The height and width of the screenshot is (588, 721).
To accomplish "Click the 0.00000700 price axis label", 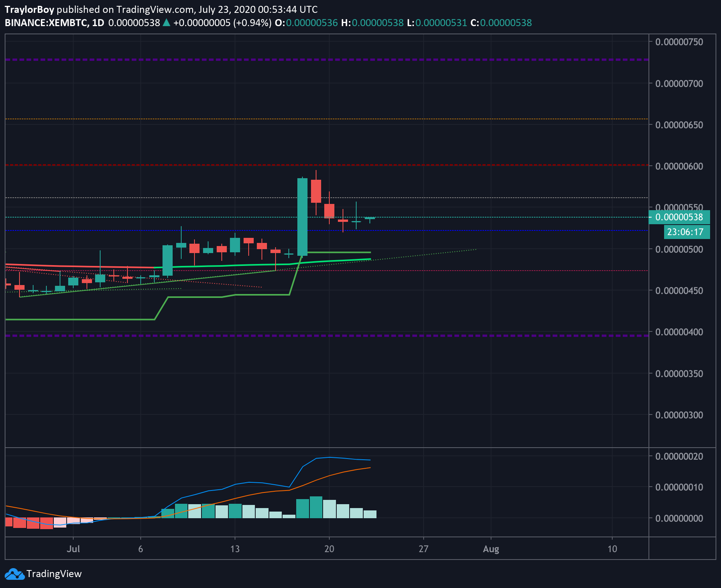I will [x=679, y=83].
